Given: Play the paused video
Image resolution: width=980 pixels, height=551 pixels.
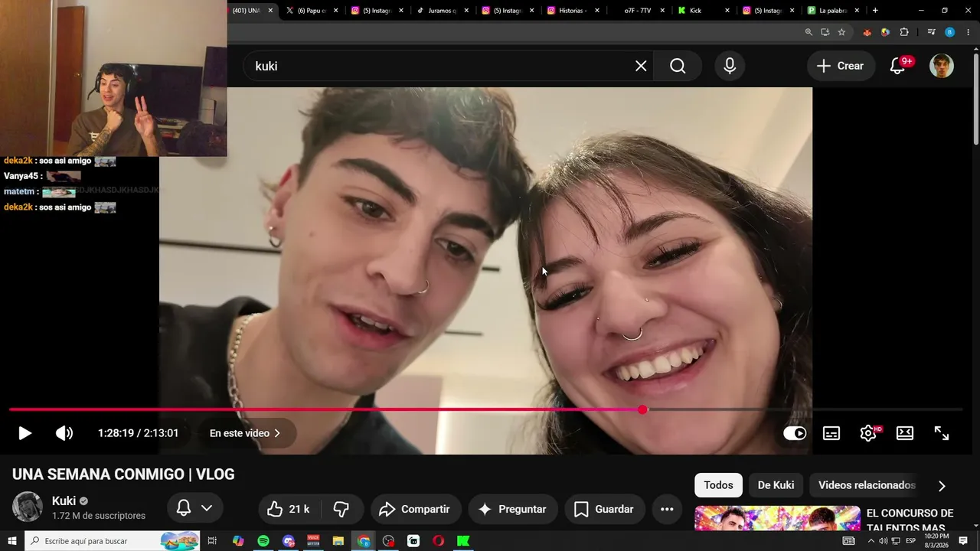Looking at the screenshot, I should (x=24, y=433).
